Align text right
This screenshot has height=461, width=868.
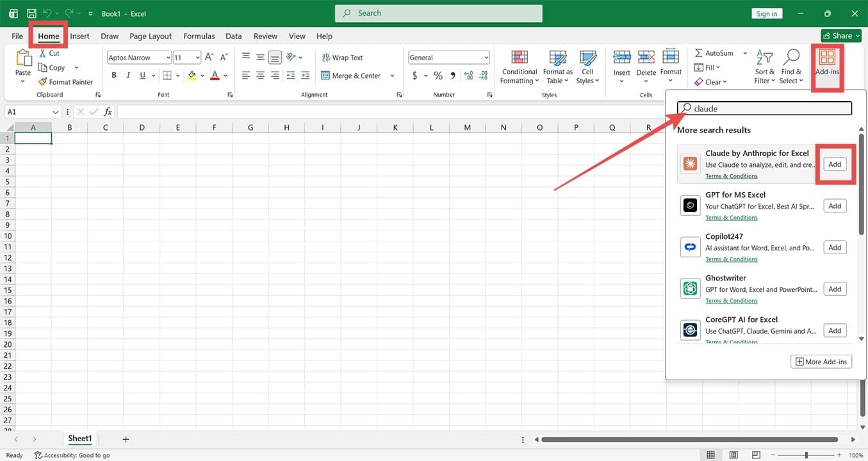click(275, 76)
